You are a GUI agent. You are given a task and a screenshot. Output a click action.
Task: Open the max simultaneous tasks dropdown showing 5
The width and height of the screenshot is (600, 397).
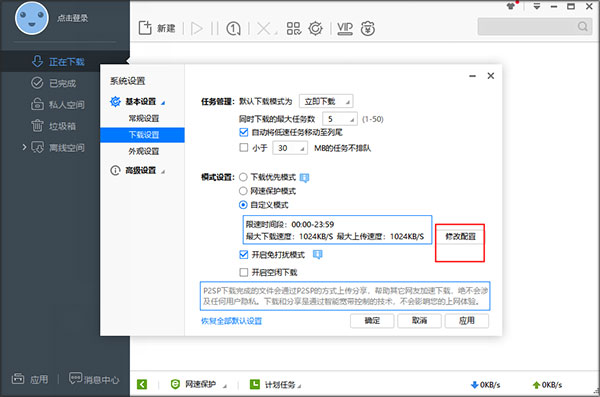(340, 119)
